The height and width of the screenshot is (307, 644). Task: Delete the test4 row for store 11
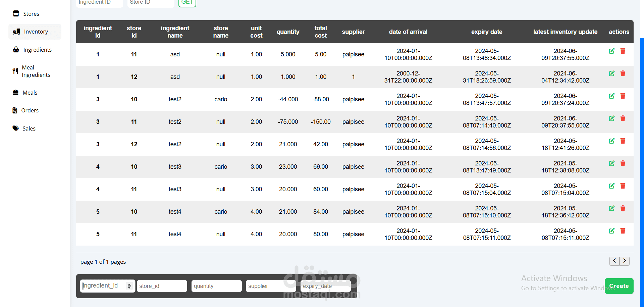[x=623, y=231]
